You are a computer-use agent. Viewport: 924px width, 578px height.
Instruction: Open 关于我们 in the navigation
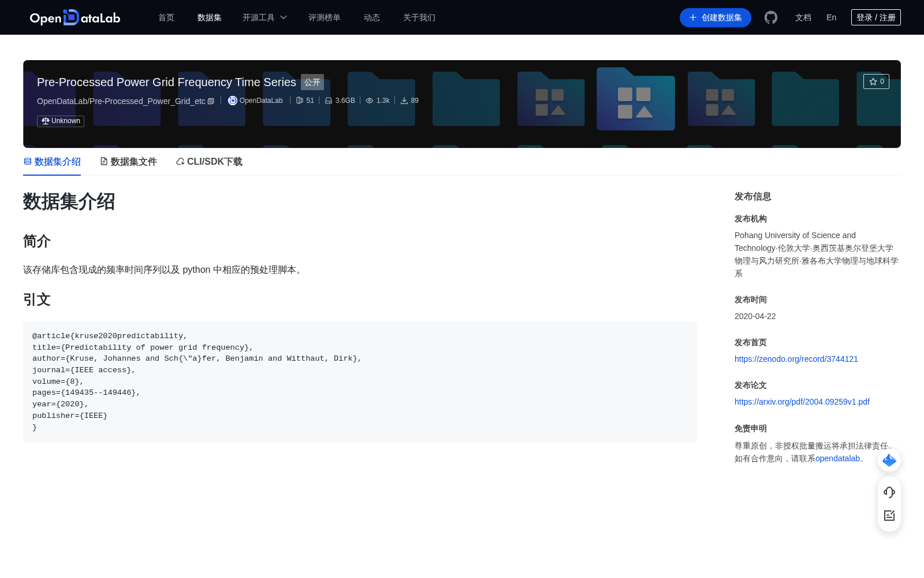(419, 17)
